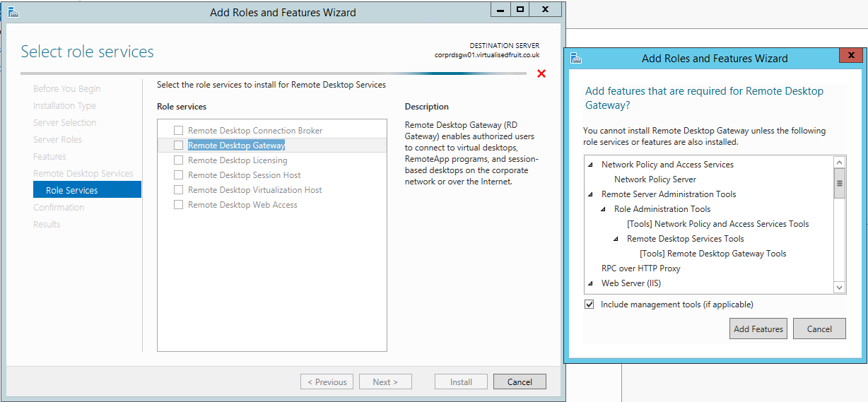Minimize the main wizard window
Image resolution: width=868 pixels, height=402 pixels.
499,10
